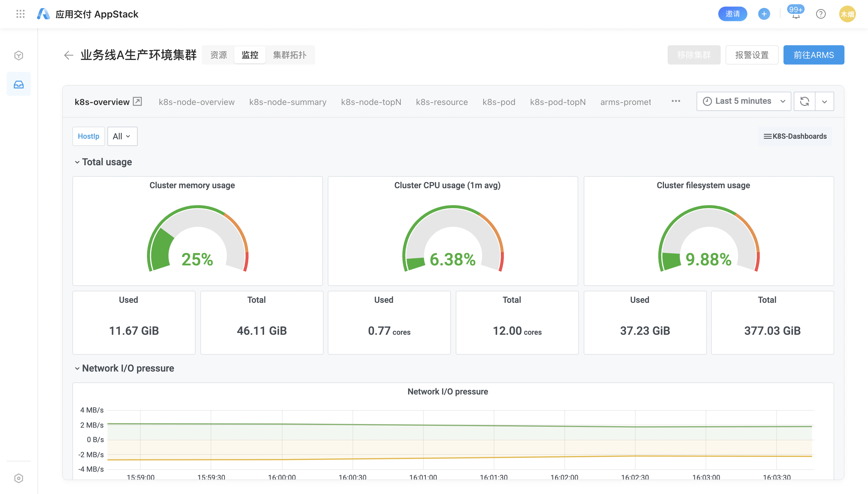Click the blue plus create icon
Image resolution: width=868 pixels, height=494 pixels.
(764, 14)
